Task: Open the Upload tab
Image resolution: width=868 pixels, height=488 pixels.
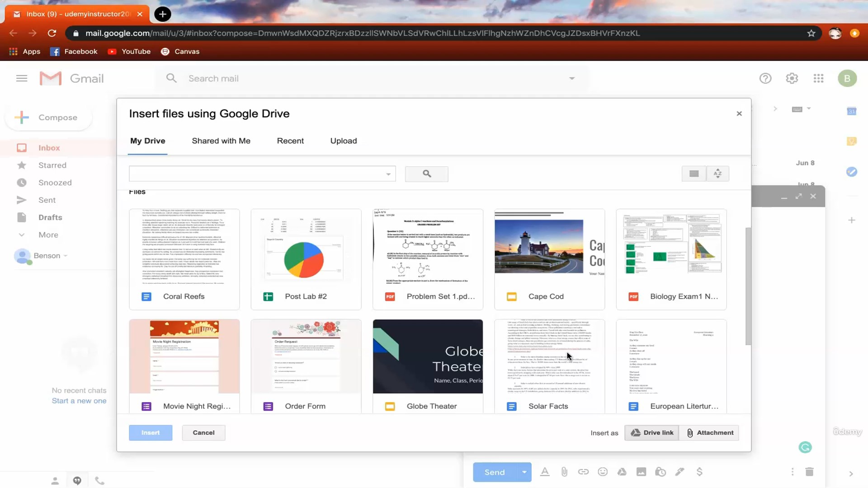Action: 343,141
